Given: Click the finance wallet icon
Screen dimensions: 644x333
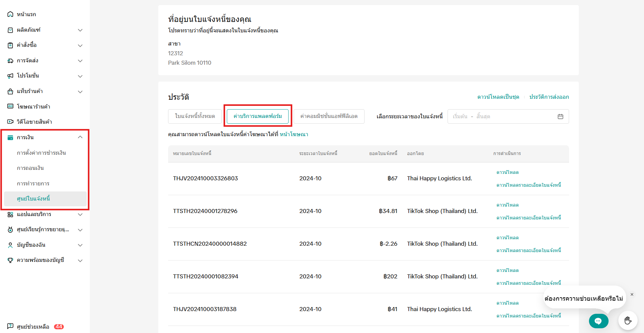Looking at the screenshot, I should click(x=10, y=138).
